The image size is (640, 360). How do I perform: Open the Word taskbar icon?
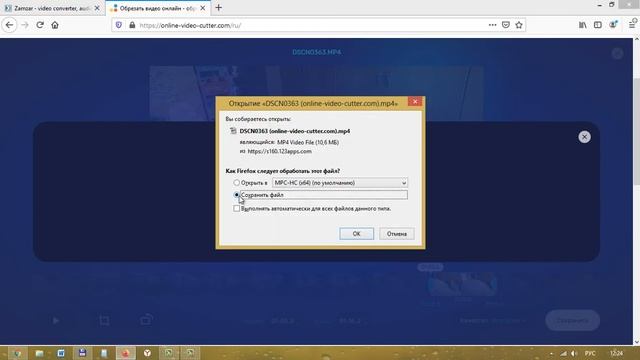click(61, 353)
